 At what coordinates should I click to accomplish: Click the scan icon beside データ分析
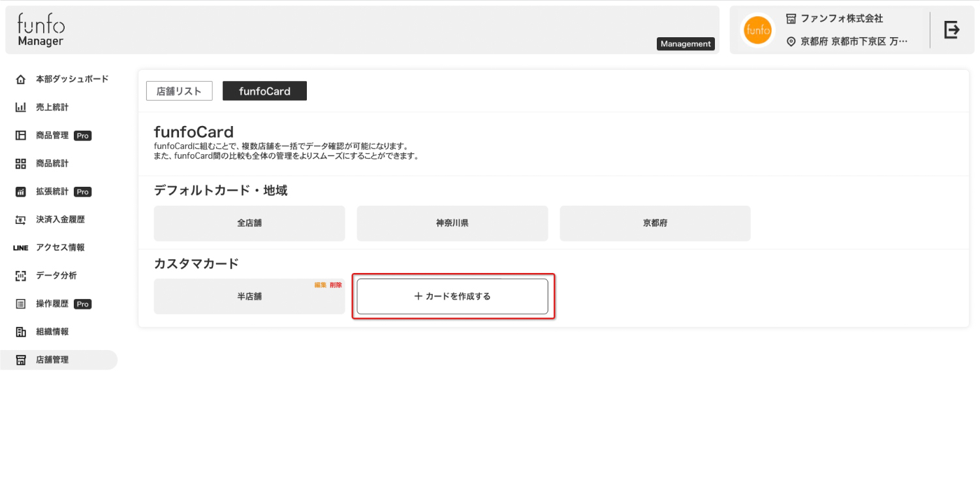coord(21,276)
